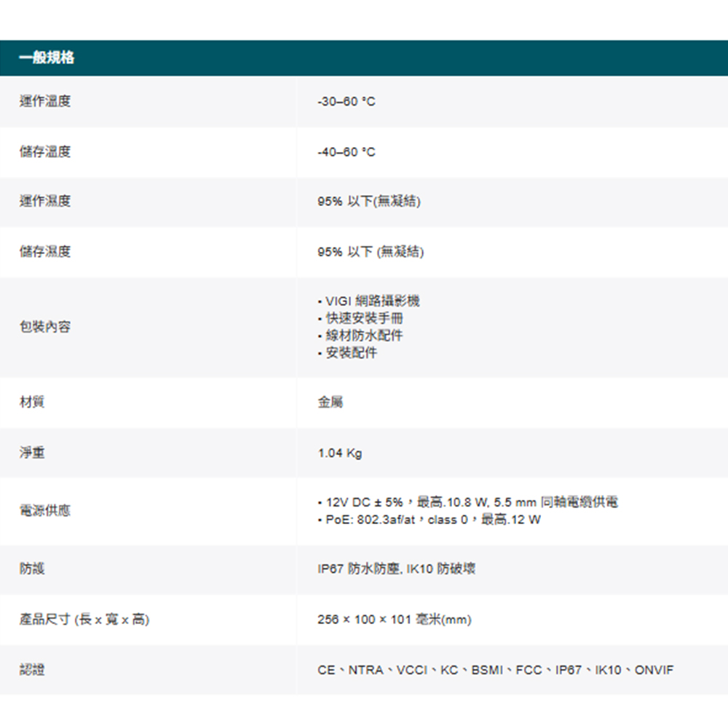Select the 儲存溫度 row label

[45, 152]
